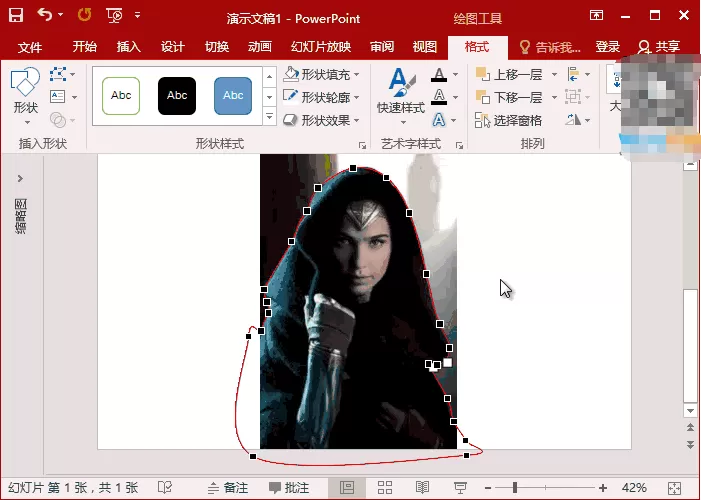The width and height of the screenshot is (701, 500).
Task: Click zoom in plus button
Action: pos(603,488)
